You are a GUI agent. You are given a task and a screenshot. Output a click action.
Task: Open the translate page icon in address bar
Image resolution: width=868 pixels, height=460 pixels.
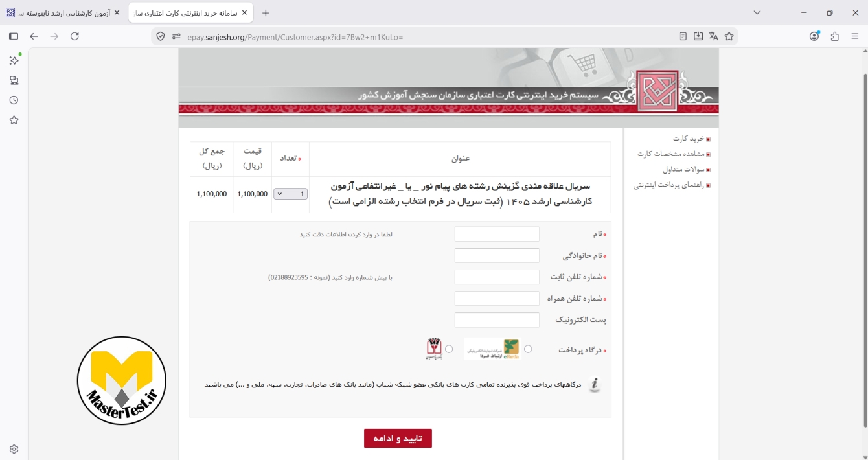pyautogui.click(x=714, y=36)
